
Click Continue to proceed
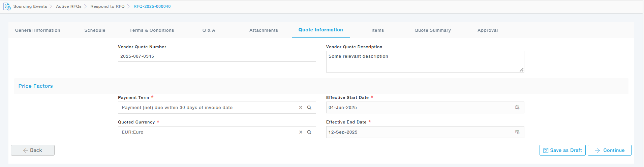pyautogui.click(x=609, y=150)
